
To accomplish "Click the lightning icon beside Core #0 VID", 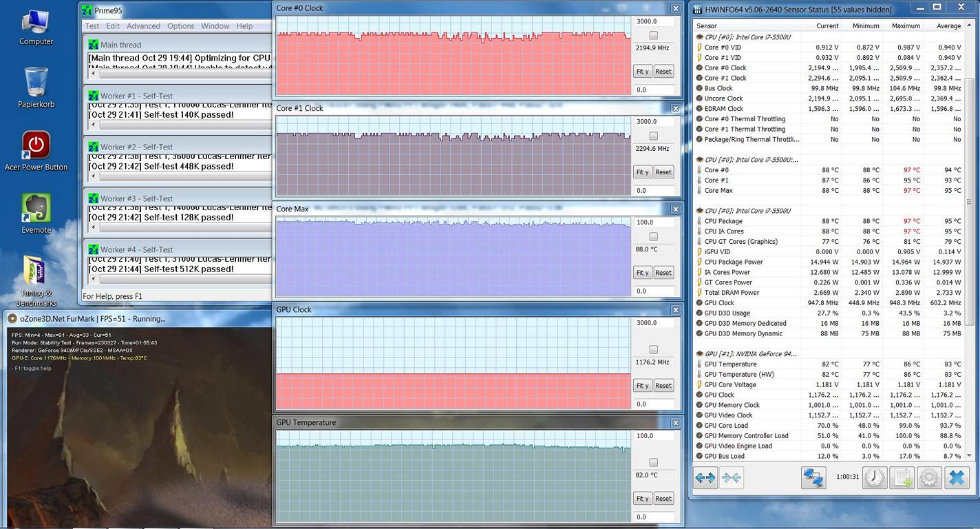I will (x=699, y=48).
